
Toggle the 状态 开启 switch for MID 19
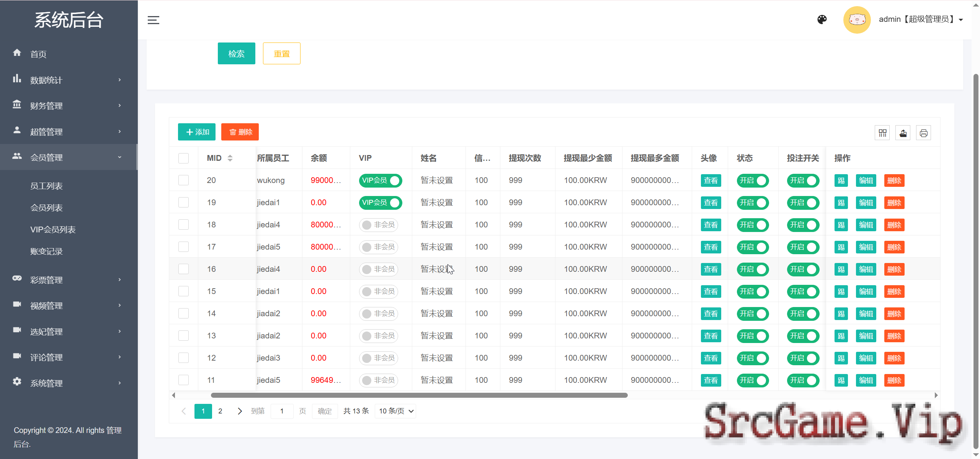[x=753, y=203]
